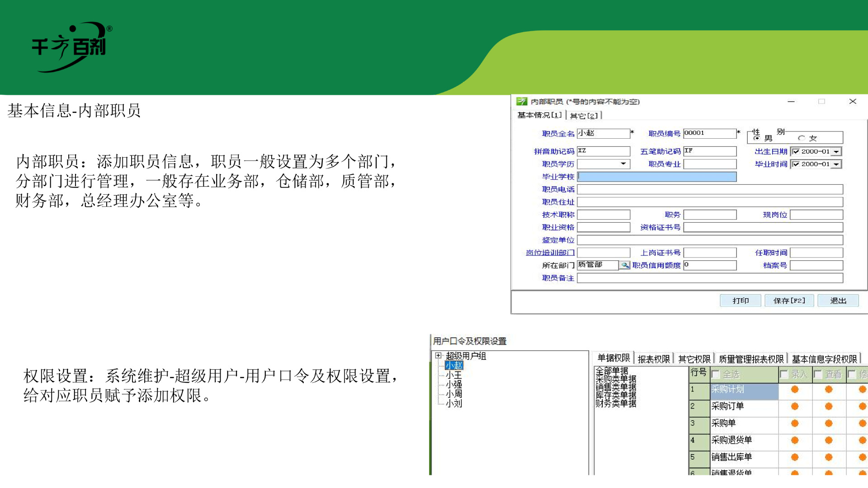Expand the 超级用户组 tree node
868x488 pixels.
point(438,356)
